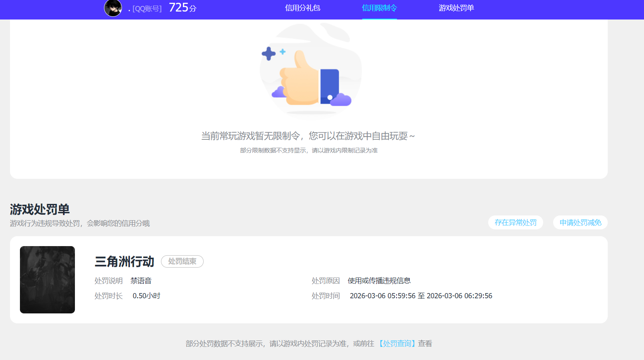Click the 游戏处罚单 section heading
644x360 pixels.
[x=40, y=209]
